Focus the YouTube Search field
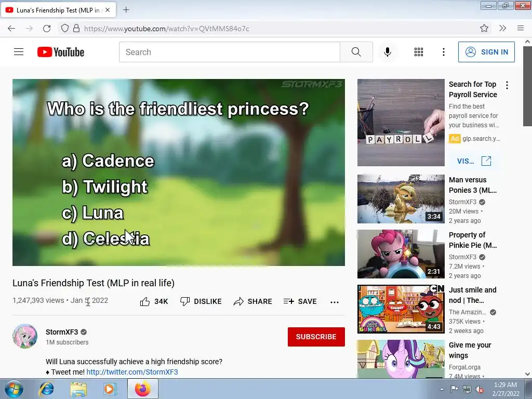This screenshot has height=399, width=532. [229, 52]
